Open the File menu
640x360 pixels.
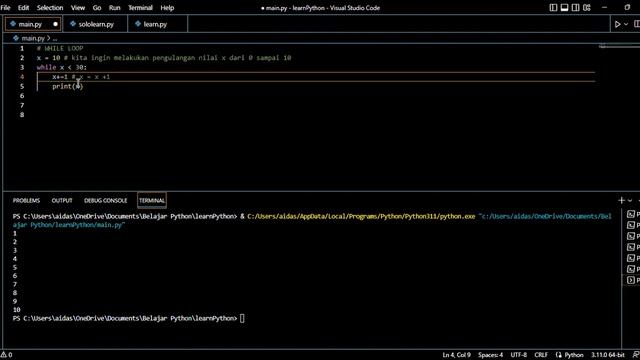tap(5, 7)
